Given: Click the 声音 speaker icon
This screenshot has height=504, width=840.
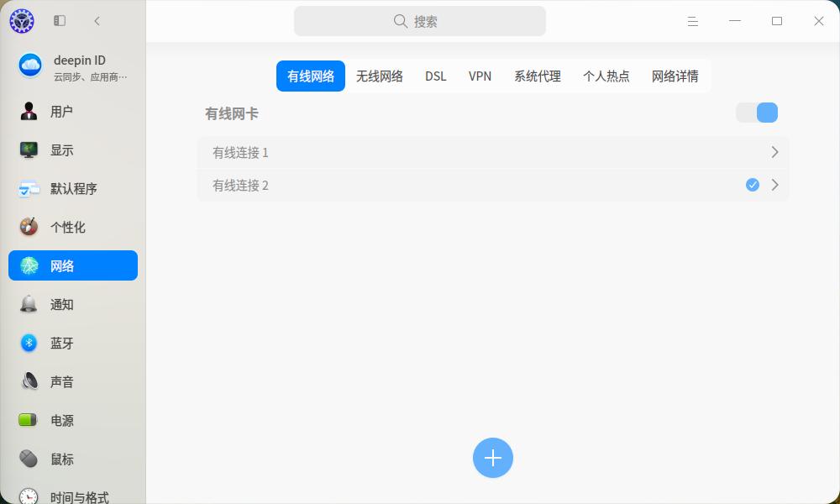Looking at the screenshot, I should tap(29, 381).
